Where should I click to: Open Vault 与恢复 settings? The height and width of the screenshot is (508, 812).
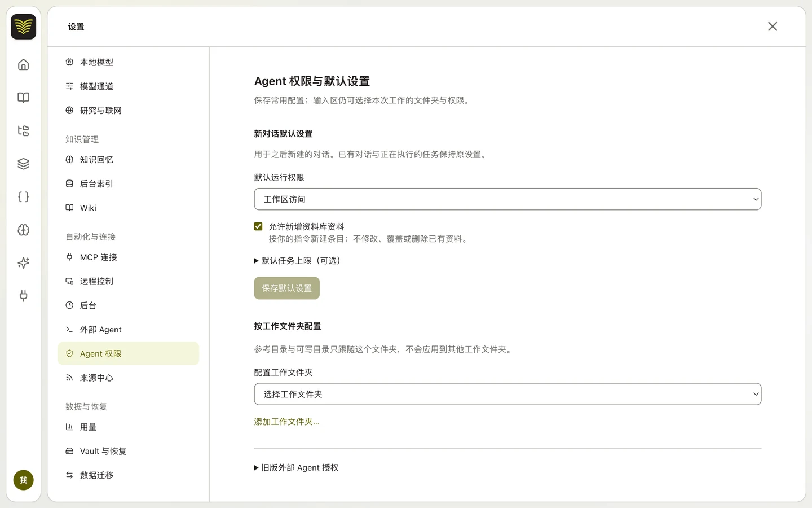click(129, 451)
